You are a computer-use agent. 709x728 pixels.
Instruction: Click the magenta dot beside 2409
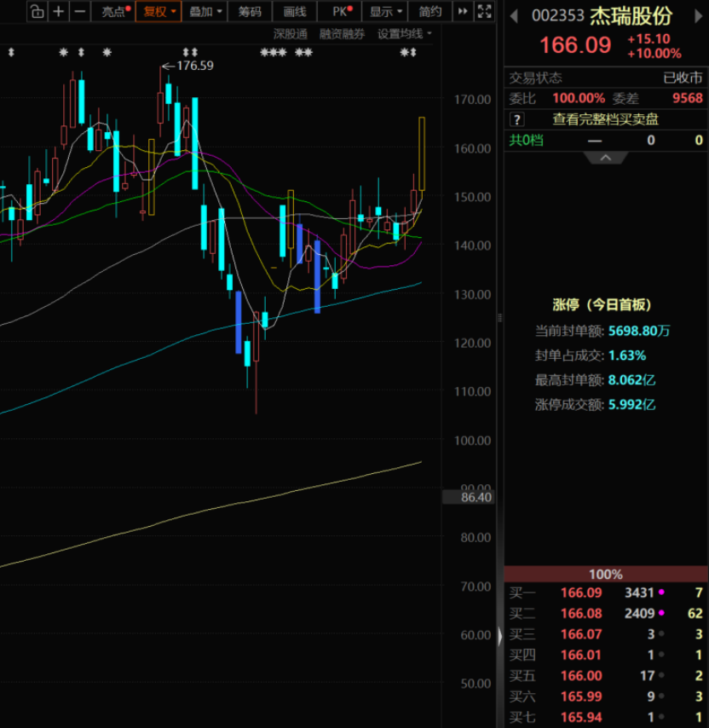coord(661,613)
